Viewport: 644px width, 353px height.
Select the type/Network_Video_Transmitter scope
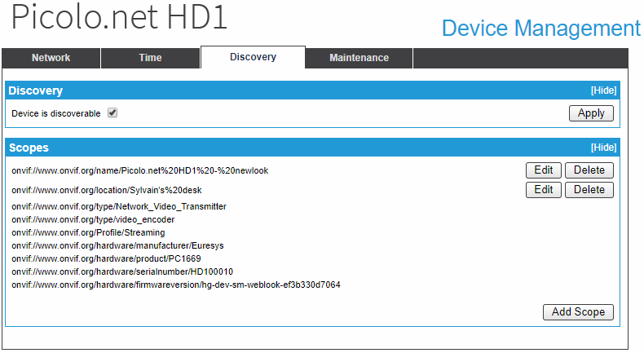pos(119,206)
